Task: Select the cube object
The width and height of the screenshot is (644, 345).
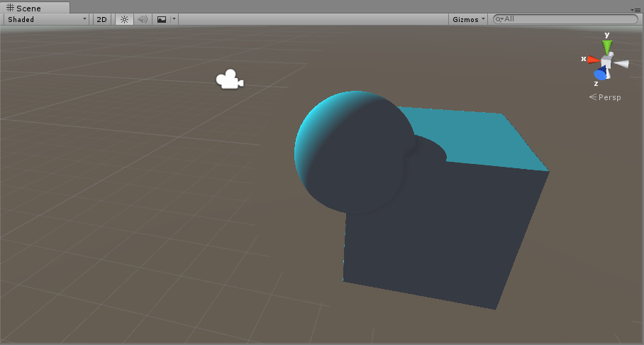Action: pyautogui.click(x=452, y=230)
